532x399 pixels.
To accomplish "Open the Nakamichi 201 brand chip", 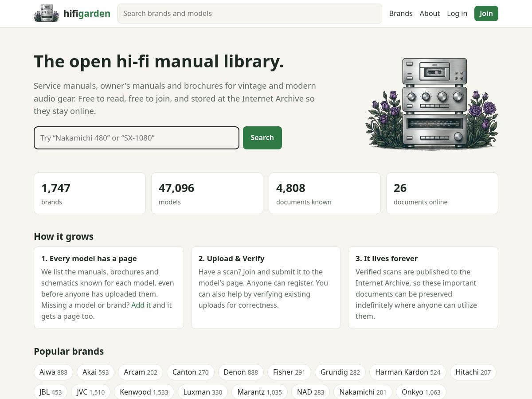I will click(363, 392).
